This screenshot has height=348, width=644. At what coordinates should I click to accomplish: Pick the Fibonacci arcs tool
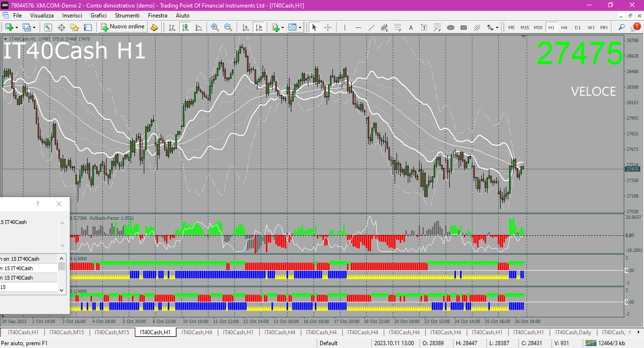tap(437, 27)
